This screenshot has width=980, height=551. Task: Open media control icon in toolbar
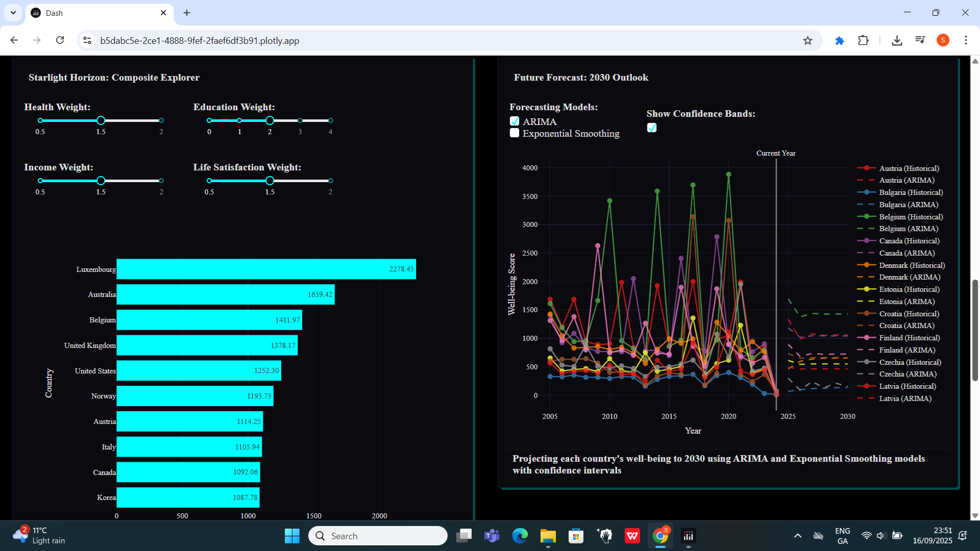(920, 40)
